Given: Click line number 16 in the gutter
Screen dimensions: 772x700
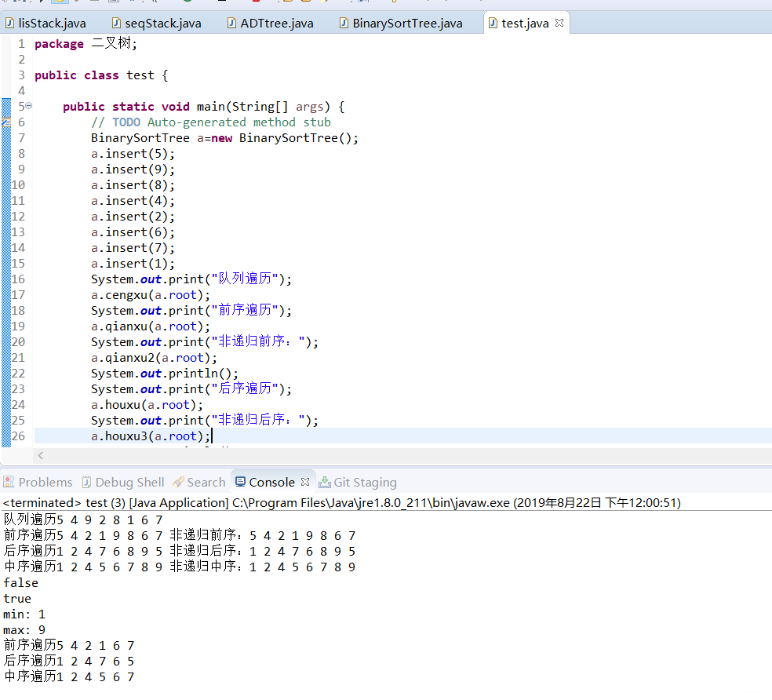Looking at the screenshot, I should click(x=18, y=279).
